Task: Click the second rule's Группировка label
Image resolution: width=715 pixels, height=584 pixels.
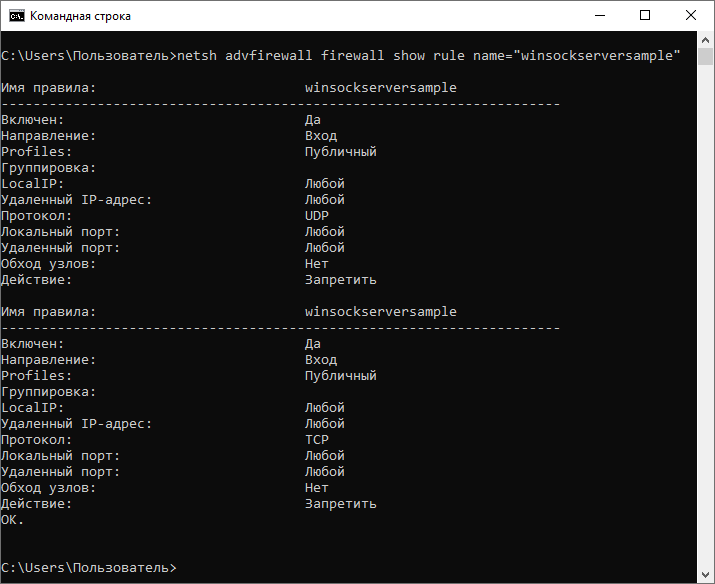Action: (x=48, y=392)
